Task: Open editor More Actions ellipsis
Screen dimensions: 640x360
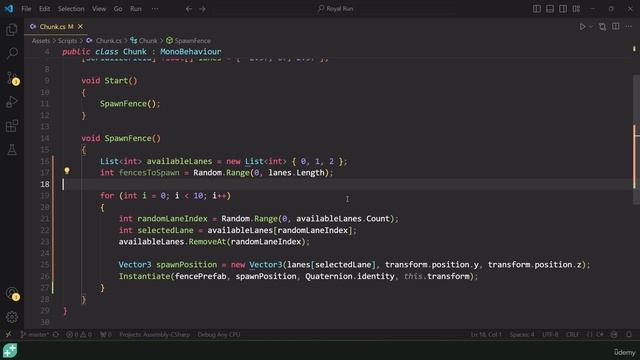Action: click(629, 27)
